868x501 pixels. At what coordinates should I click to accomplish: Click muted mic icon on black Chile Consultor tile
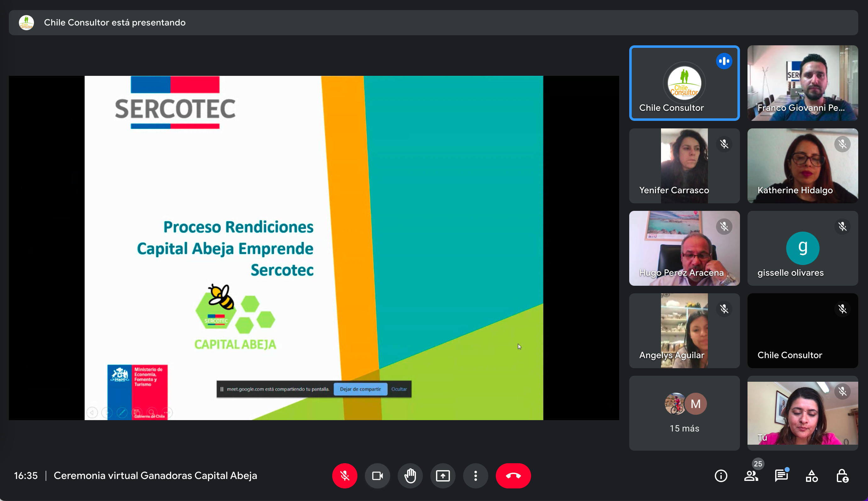842,309
